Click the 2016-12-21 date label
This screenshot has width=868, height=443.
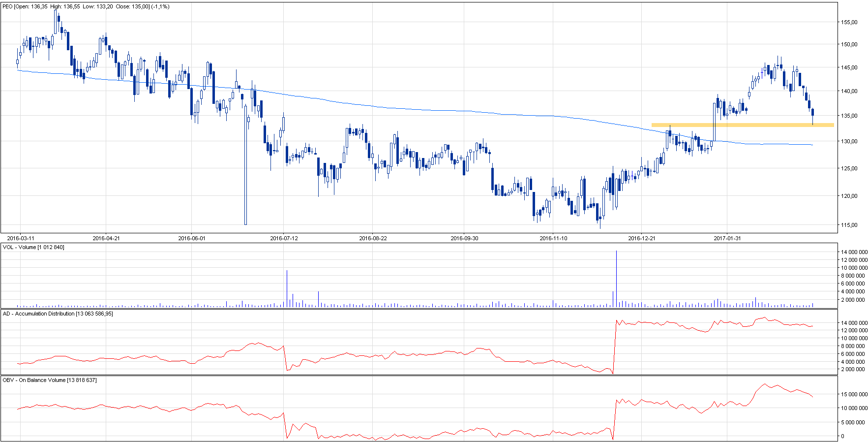642,238
